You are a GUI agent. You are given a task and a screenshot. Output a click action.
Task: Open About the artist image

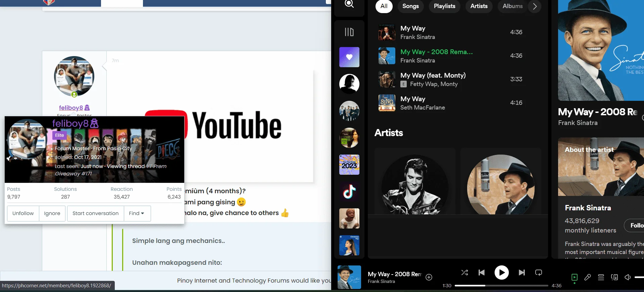tap(601, 167)
